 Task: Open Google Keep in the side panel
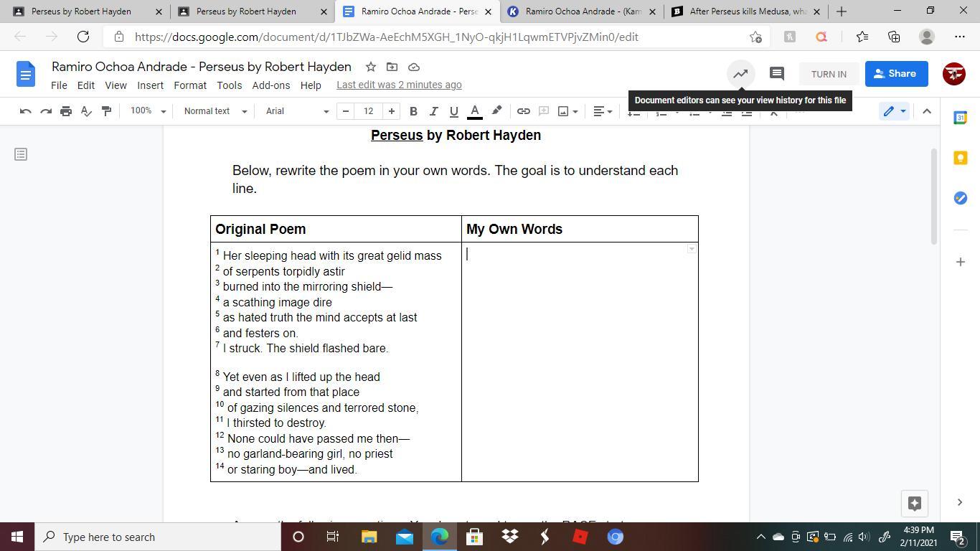click(961, 159)
